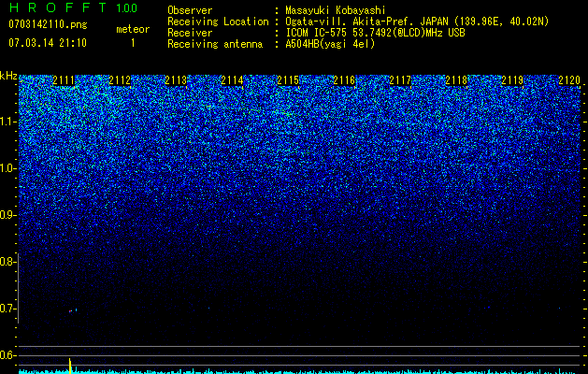Click the 0.8 frequency axis label

coord(7,262)
